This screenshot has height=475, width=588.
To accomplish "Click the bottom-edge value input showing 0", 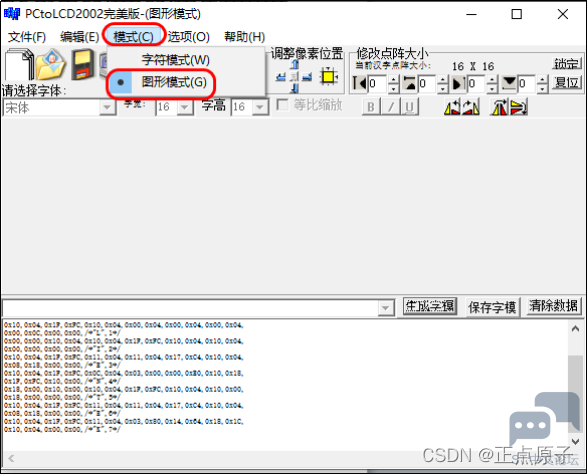I will pyautogui.click(x=527, y=83).
